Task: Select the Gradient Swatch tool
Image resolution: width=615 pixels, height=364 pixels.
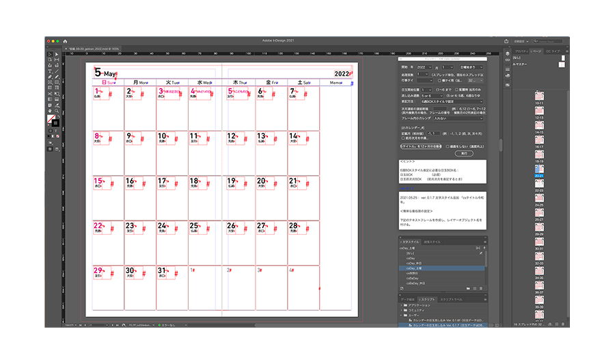Action: [50, 99]
